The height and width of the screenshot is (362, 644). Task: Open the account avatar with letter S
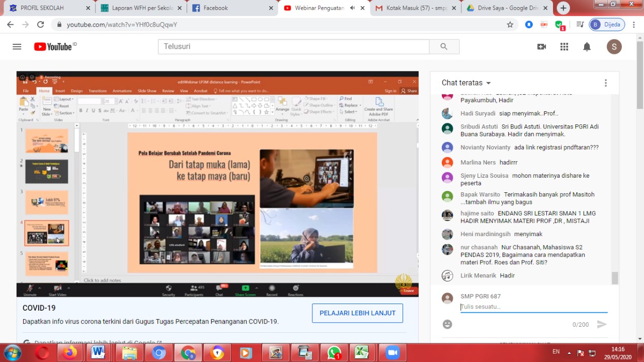pos(614,46)
